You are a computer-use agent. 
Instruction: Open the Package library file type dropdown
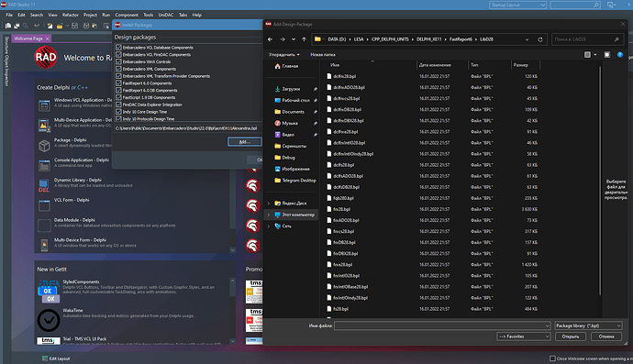coord(588,325)
